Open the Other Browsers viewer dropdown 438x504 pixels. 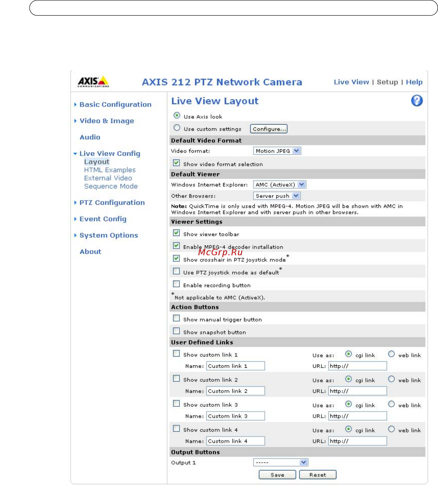tap(277, 196)
